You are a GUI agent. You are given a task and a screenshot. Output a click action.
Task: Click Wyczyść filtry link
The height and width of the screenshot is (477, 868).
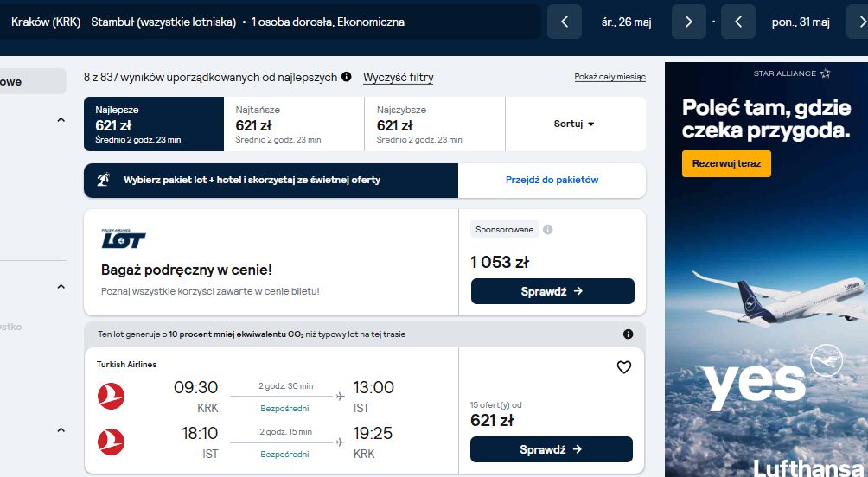pos(398,78)
